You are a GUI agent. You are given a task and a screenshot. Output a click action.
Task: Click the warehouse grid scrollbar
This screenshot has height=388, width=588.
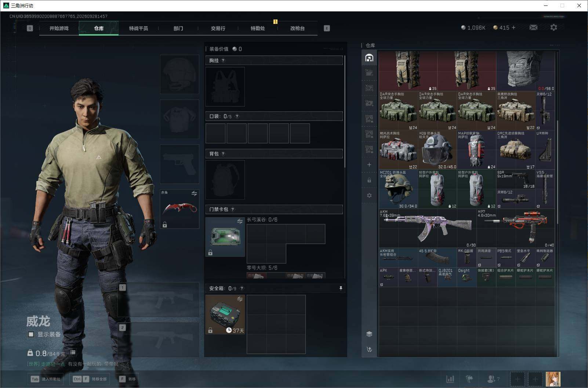(x=557, y=172)
